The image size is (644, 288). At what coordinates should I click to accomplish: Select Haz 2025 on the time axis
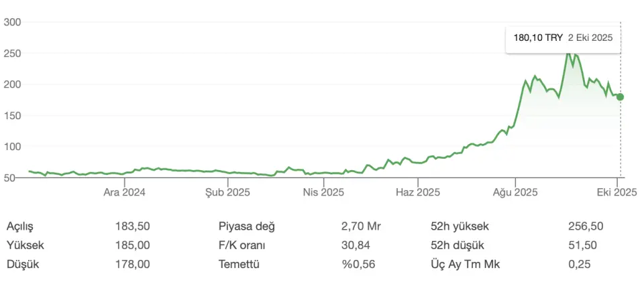[x=418, y=192]
